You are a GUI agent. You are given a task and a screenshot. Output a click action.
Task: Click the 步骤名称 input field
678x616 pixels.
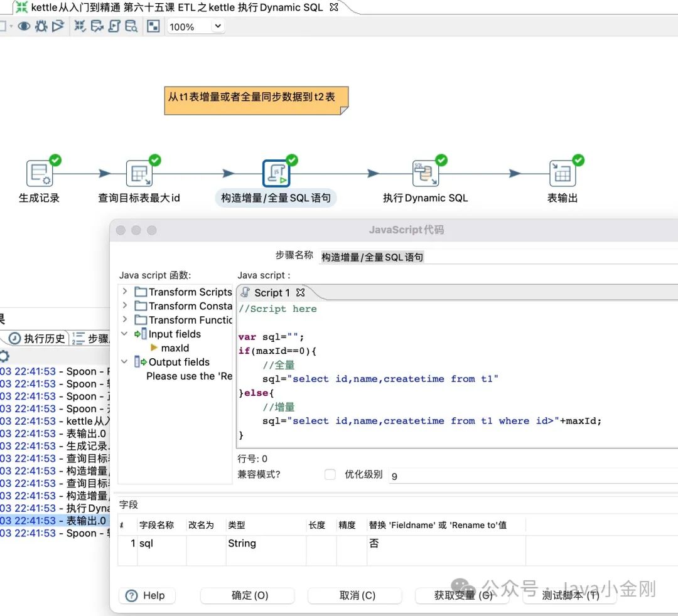pos(496,257)
